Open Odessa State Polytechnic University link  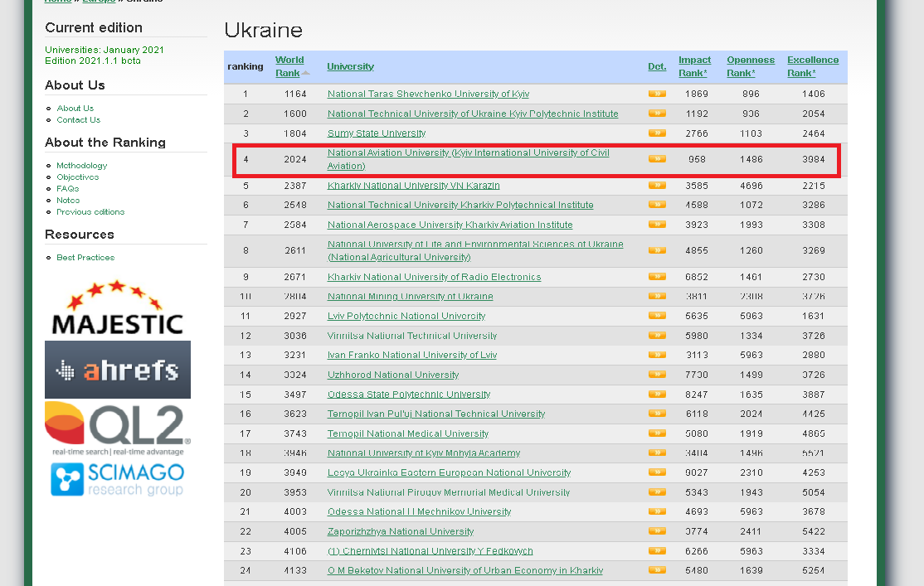[409, 394]
